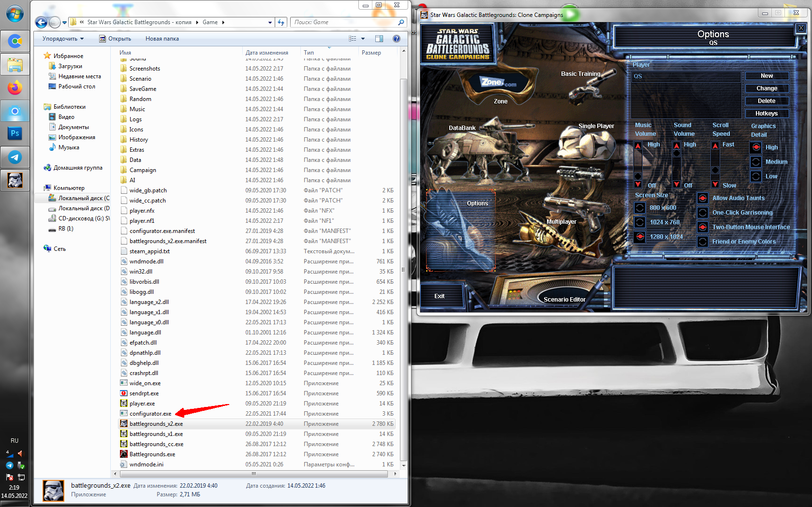
Task: Open Photoshop from the taskbar
Action: tap(15, 133)
